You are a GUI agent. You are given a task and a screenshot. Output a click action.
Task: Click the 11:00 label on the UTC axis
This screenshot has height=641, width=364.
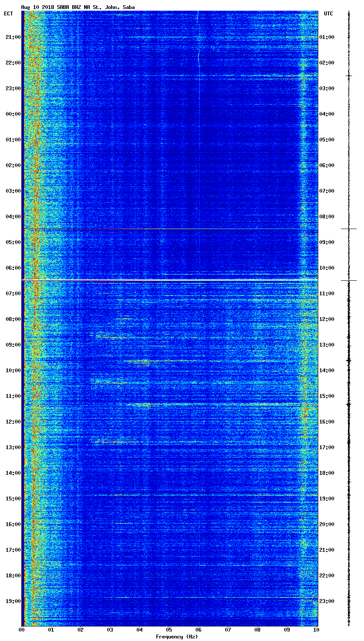pyautogui.click(x=327, y=294)
